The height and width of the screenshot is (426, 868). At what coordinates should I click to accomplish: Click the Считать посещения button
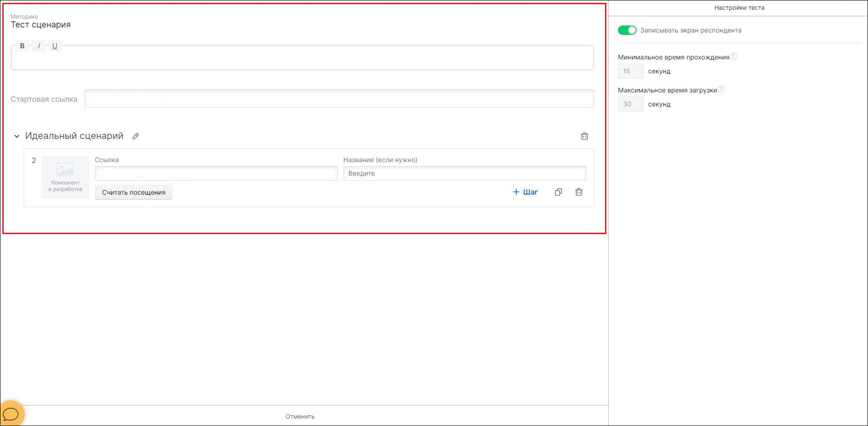134,192
